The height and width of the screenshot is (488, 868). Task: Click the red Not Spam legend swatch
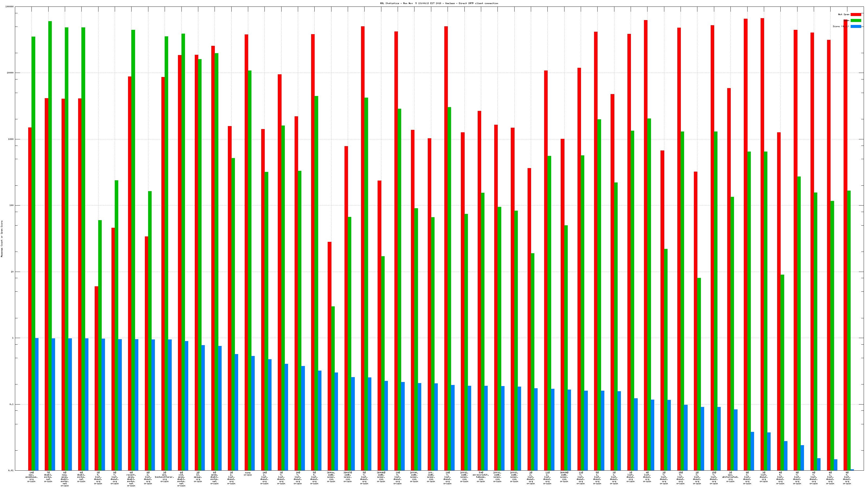coord(856,14)
